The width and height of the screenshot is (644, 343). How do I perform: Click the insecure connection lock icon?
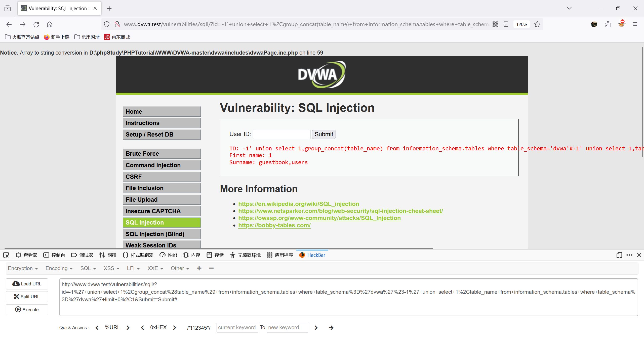(x=117, y=24)
